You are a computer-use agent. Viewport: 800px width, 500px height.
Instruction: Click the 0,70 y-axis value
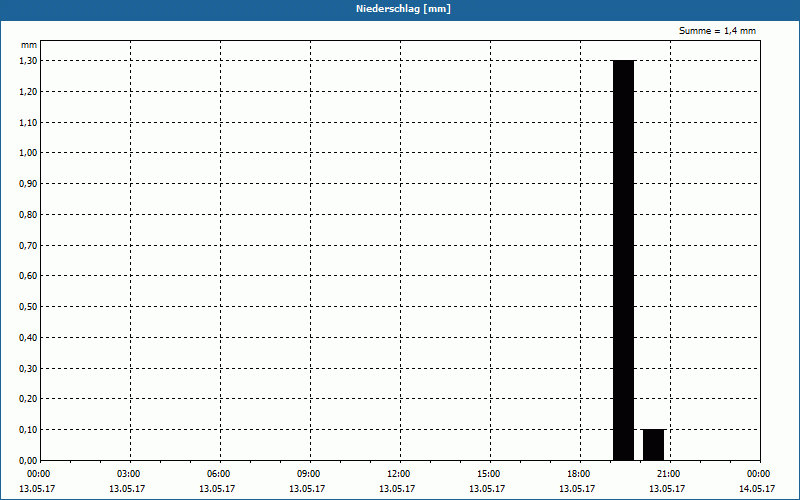click(28, 245)
